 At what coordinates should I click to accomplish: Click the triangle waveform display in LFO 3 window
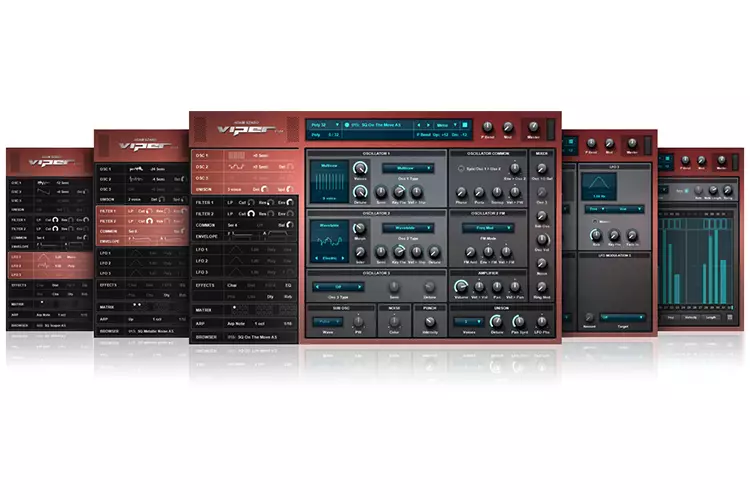(599, 186)
